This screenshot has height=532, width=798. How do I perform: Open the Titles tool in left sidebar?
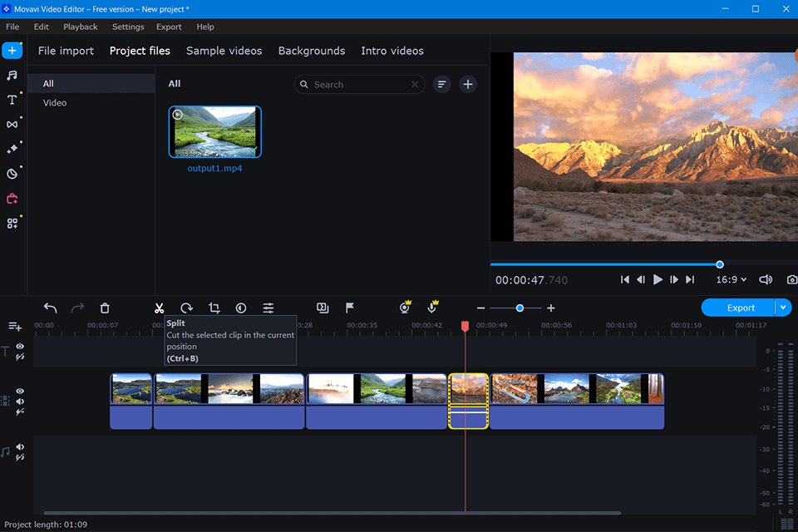12,100
